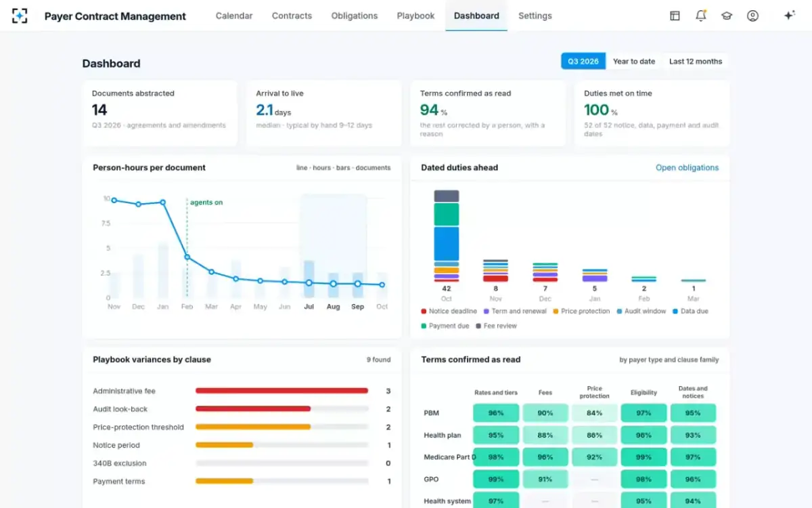The image size is (812, 508).
Task: Click the Feb data point at agents on
Action: point(187,257)
